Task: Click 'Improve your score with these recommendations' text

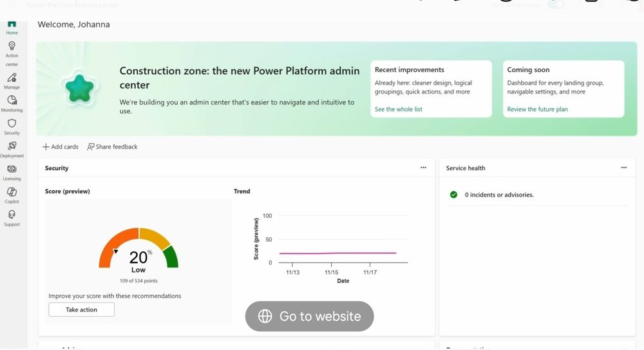Action: (x=115, y=296)
